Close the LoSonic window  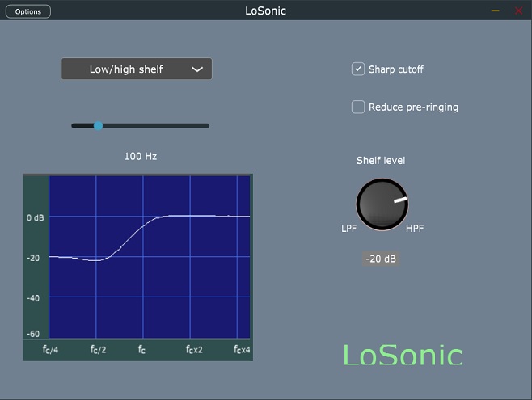click(x=518, y=11)
